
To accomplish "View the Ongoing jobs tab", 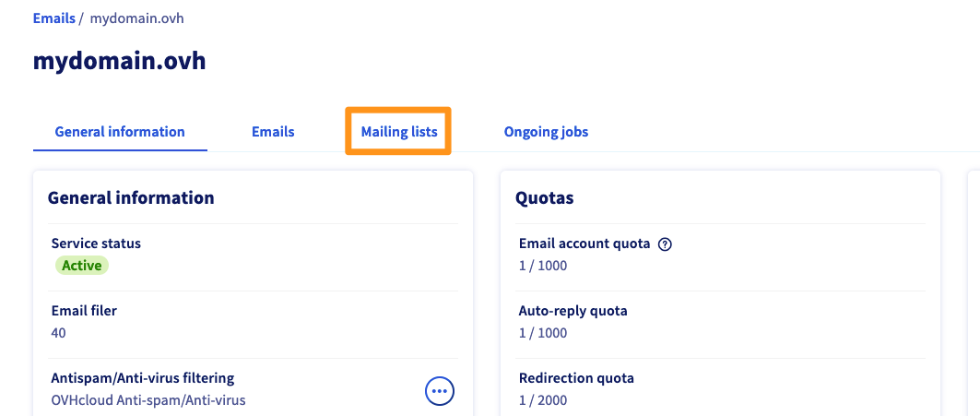I will click(546, 132).
